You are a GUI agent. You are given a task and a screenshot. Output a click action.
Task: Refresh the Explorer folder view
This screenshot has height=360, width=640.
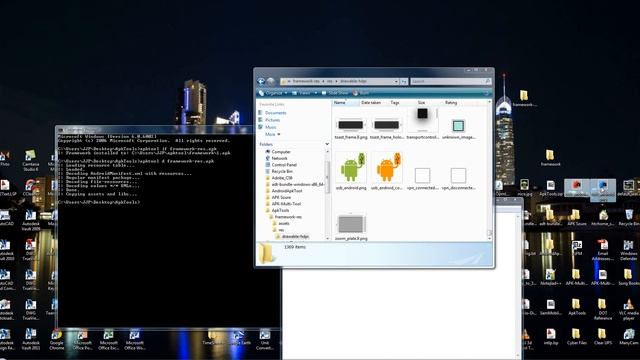[x=404, y=81]
